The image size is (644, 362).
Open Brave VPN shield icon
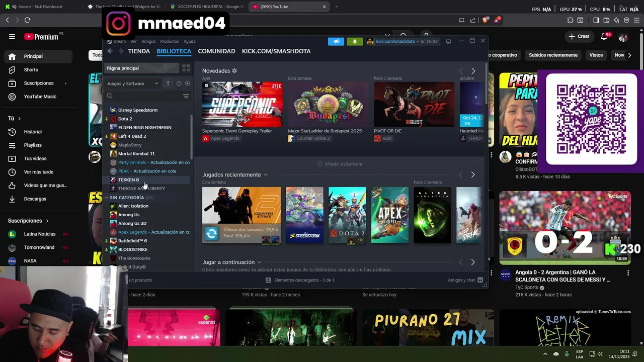626,20
